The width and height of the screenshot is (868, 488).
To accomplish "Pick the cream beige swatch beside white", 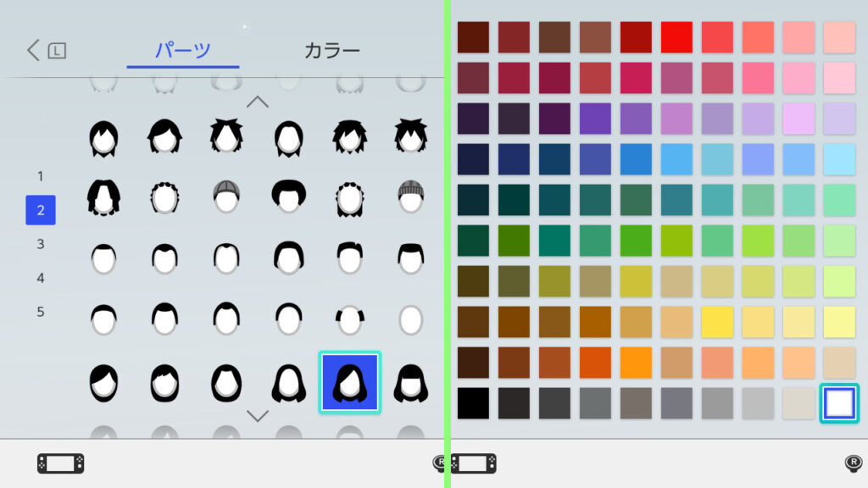I will point(798,403).
